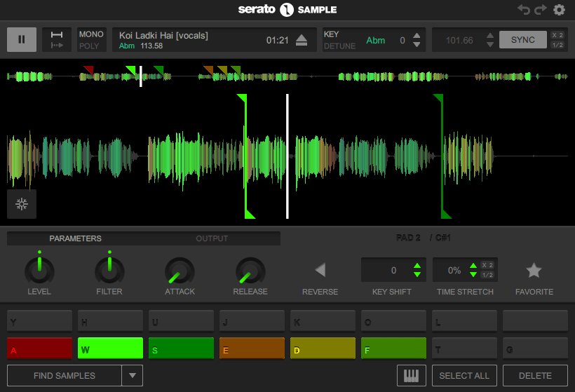
Task: Toggle the keyboard mode piano icon
Action: point(412,375)
